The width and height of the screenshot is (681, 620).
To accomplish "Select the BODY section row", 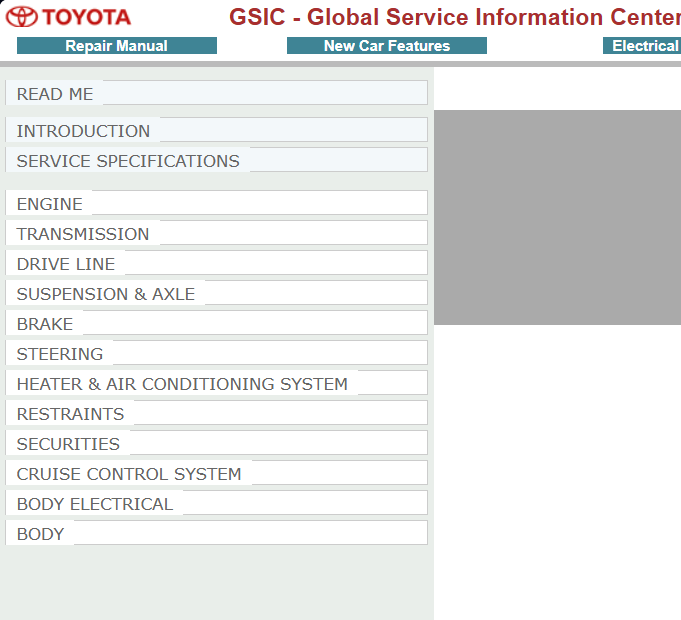I will point(216,532).
